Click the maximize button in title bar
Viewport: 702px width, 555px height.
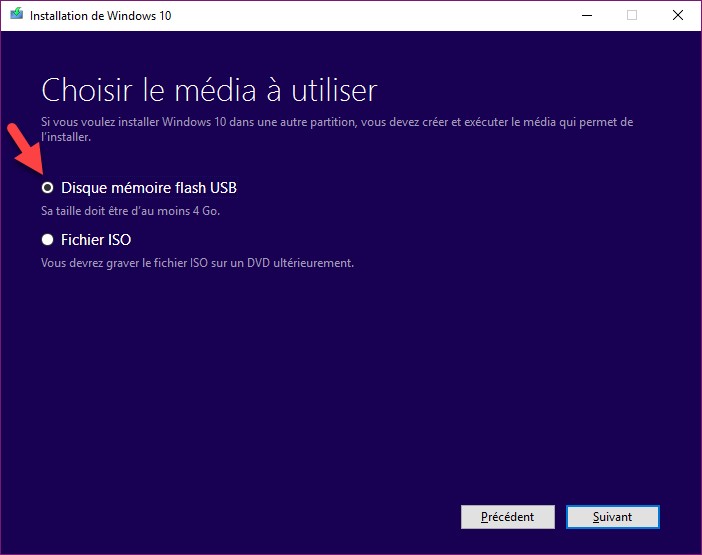pyautogui.click(x=632, y=15)
